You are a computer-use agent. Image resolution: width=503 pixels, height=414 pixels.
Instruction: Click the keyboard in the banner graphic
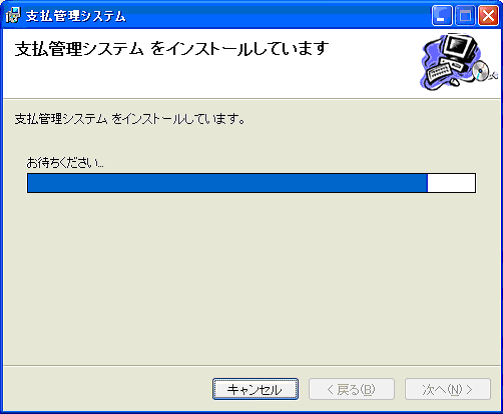click(x=439, y=72)
